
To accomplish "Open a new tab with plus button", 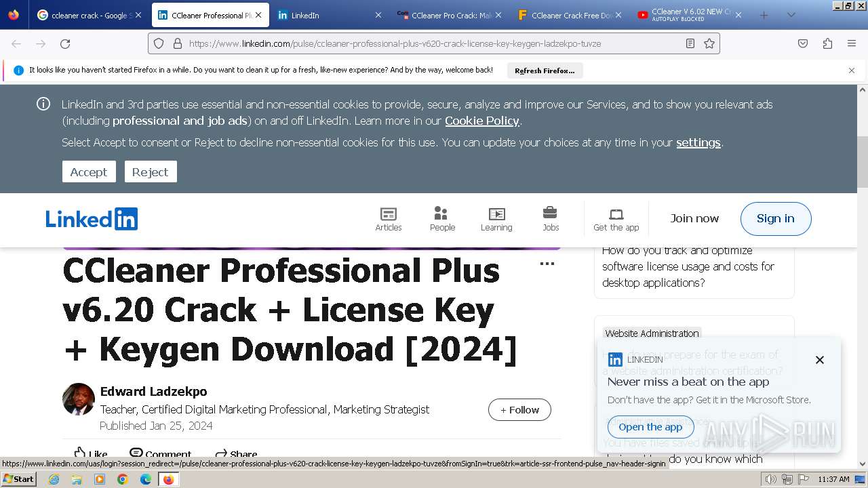I will point(764,15).
